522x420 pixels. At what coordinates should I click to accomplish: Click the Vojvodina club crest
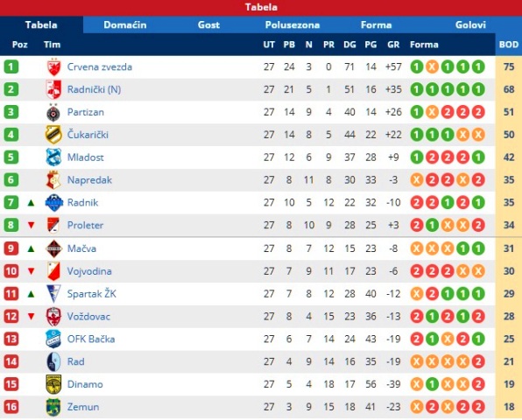tap(53, 271)
